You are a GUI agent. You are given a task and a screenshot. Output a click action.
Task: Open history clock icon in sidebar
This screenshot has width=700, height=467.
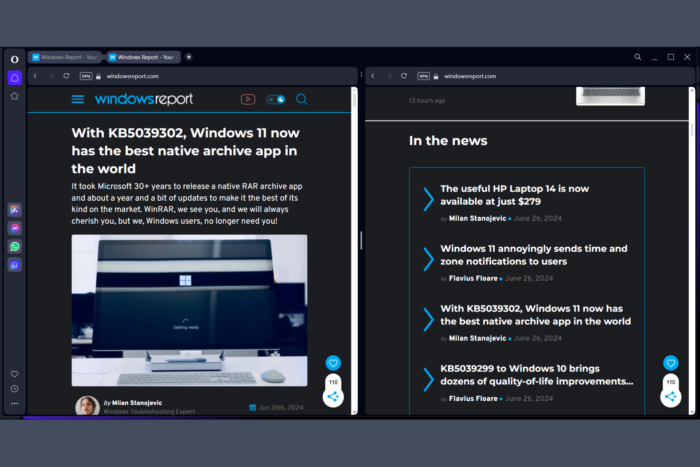[15, 388]
